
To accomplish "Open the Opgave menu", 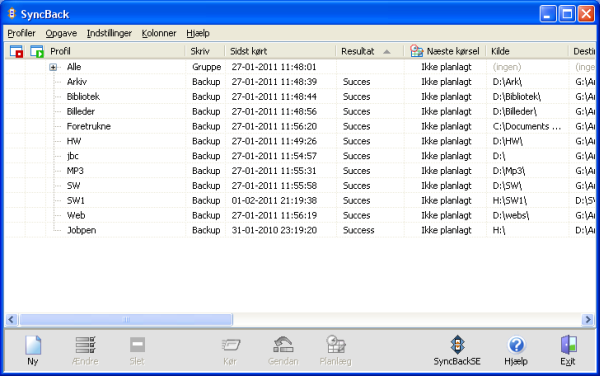I will click(x=61, y=33).
